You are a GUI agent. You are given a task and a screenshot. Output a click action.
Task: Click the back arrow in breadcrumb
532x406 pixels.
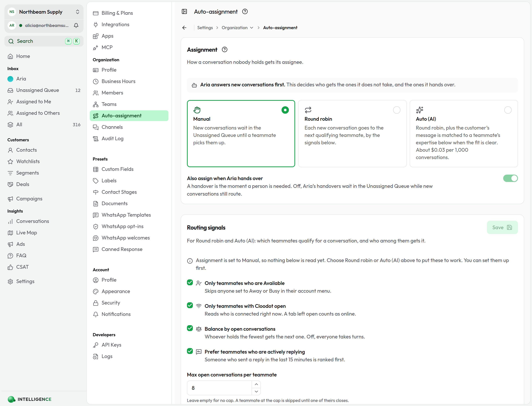point(184,28)
